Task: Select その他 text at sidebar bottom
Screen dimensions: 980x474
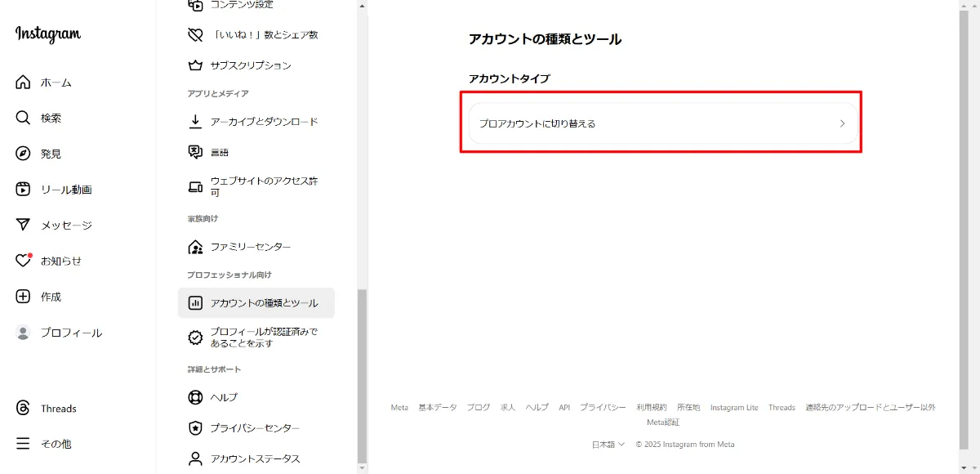Action: tap(56, 444)
